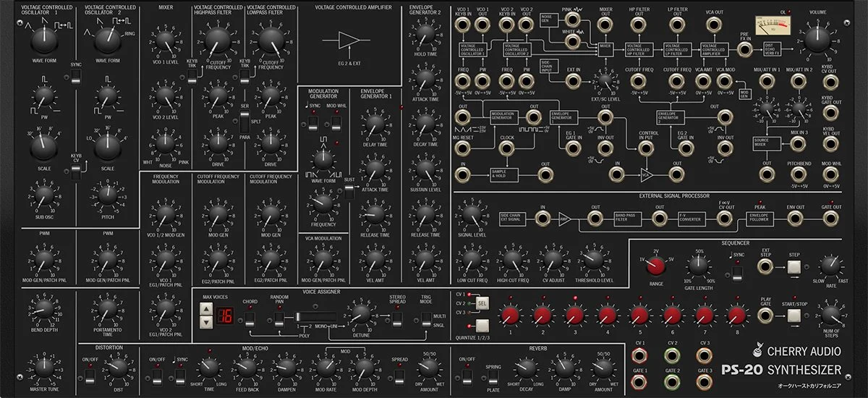The image size is (868, 398).
Task: Flip the highpass filter KEYB TRK switch
Action: 191,77
